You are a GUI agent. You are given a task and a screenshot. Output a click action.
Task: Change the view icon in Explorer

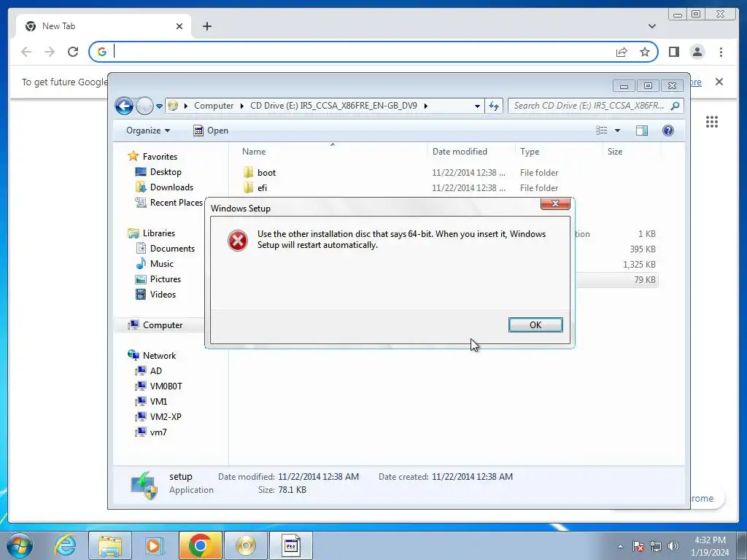tap(602, 131)
